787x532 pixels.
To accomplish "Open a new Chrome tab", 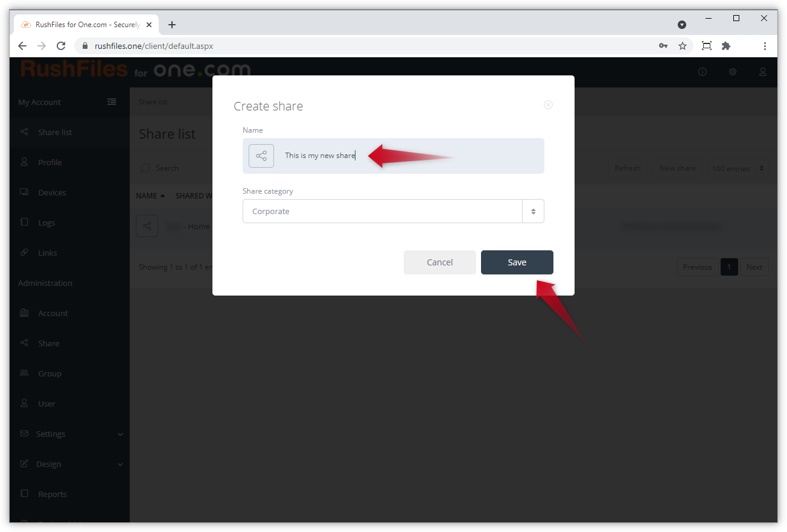I will [x=172, y=25].
